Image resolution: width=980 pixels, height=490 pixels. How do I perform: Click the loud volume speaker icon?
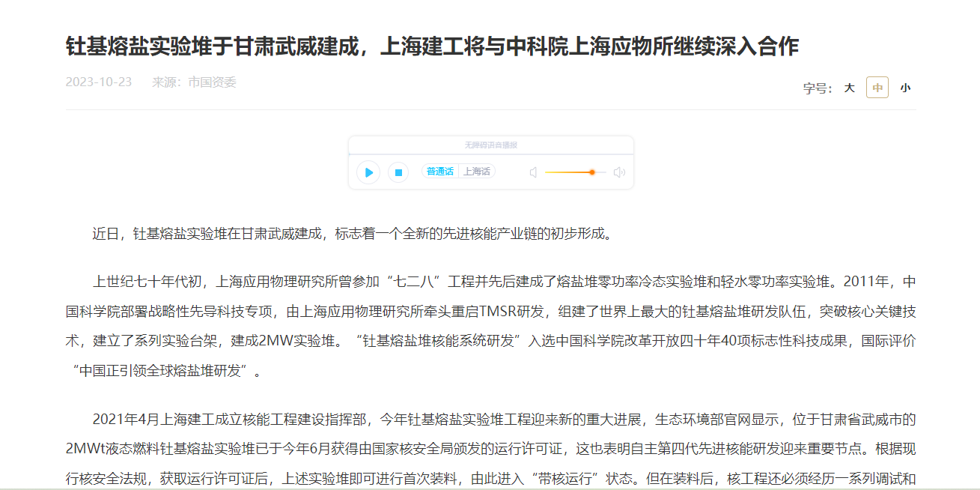point(619,172)
